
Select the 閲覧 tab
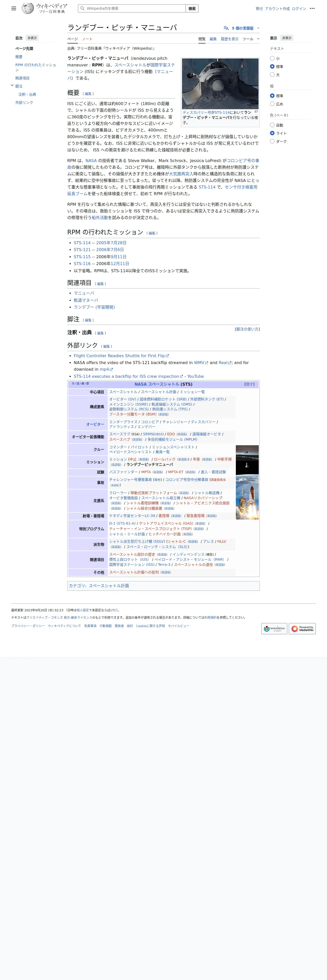tap(202, 39)
